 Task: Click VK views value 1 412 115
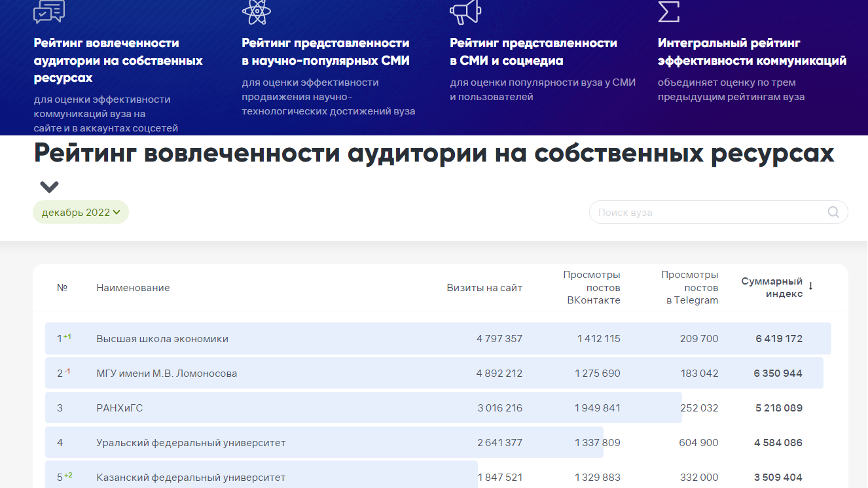[599, 339]
